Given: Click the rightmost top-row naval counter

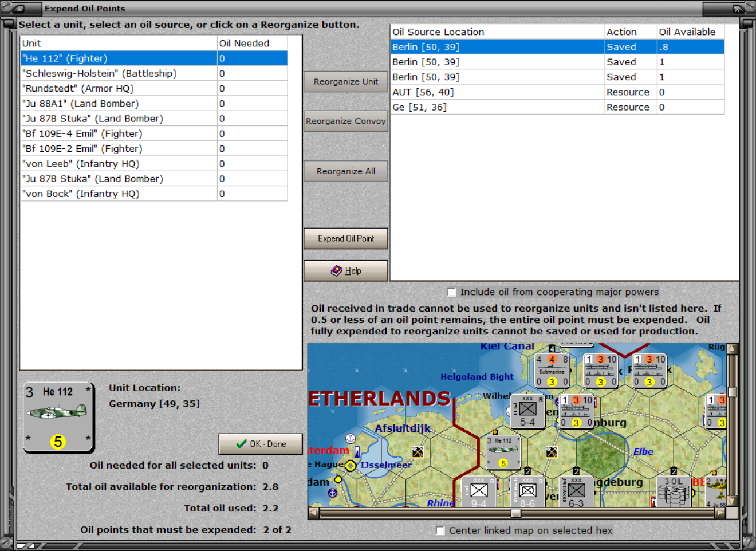Looking at the screenshot, I should tap(649, 371).
